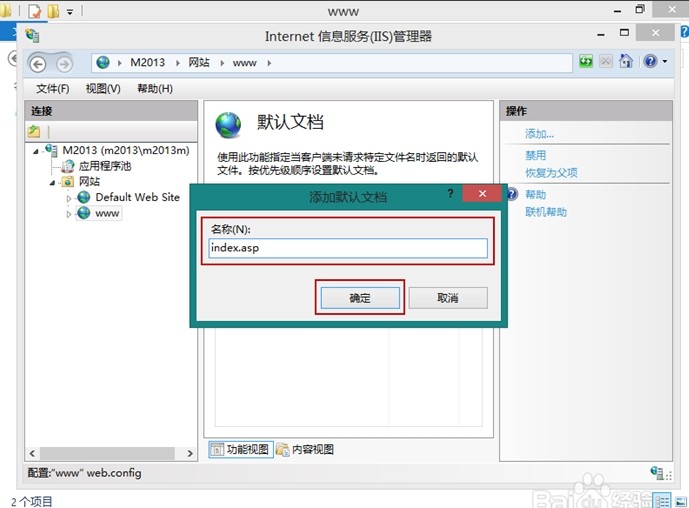This screenshot has height=508, width=689.
Task: Click the 功能视图 tab icon
Action: point(217,450)
